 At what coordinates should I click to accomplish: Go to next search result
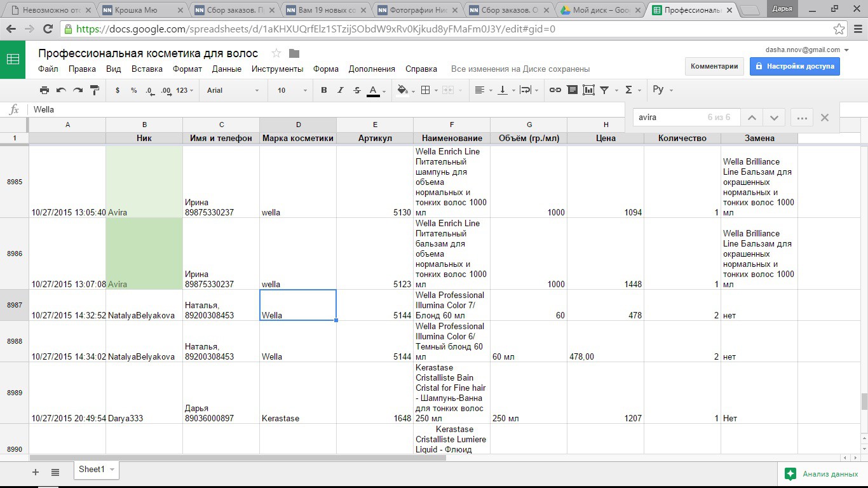[x=774, y=118]
